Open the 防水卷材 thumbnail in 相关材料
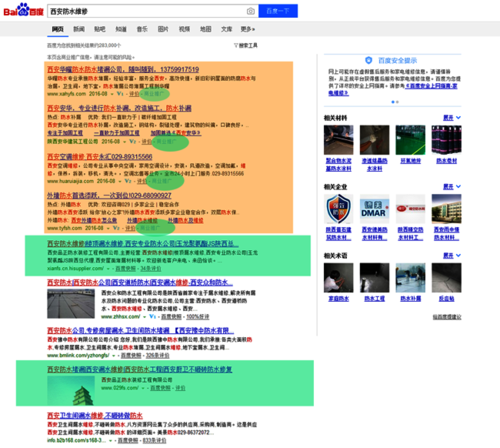This screenshot has width=500, height=448. tap(446, 140)
